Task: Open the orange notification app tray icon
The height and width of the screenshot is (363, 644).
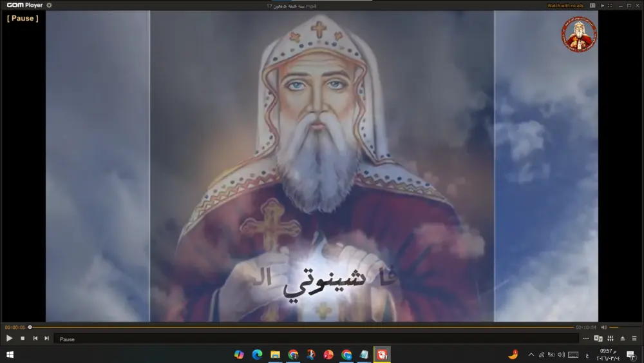Action: click(513, 355)
